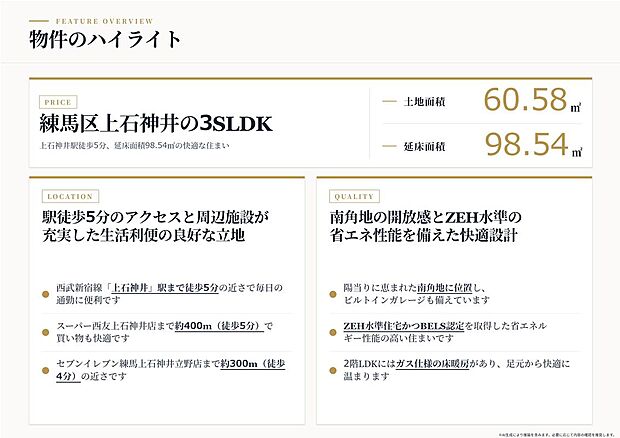This screenshot has width=620, height=438.
Task: Click the gold bullet beside スーパー西友
Action: 45,332
